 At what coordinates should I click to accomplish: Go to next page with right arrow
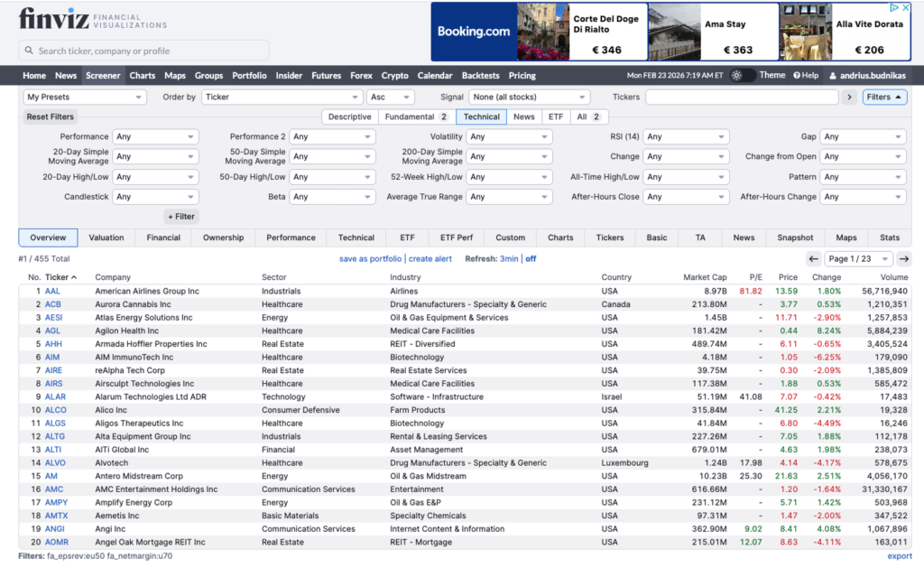[x=903, y=258]
